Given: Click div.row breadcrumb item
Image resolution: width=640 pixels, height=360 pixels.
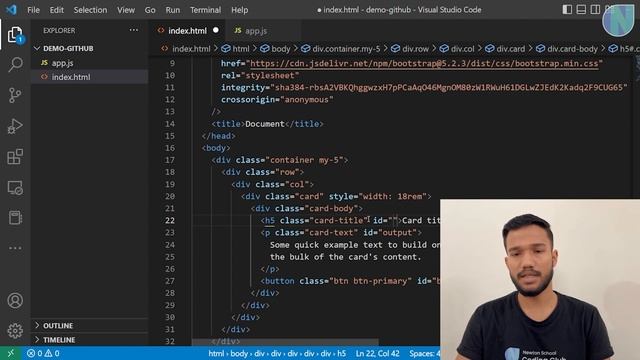Looking at the screenshot, I should click(x=416, y=49).
